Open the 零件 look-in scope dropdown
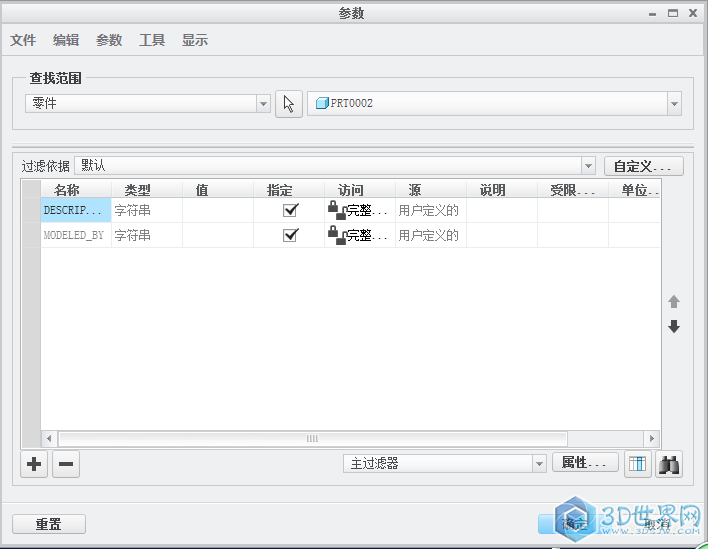708x549 pixels. [263, 104]
